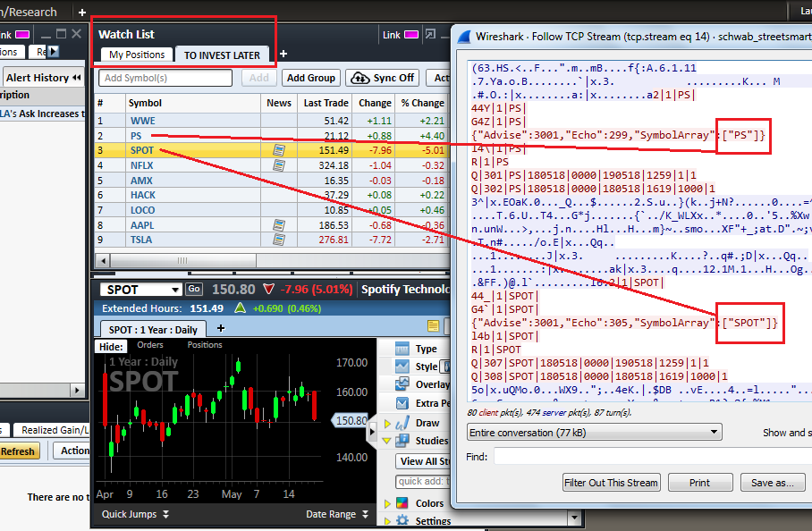Open the Colors icon
The height and width of the screenshot is (531, 812).
[402, 503]
